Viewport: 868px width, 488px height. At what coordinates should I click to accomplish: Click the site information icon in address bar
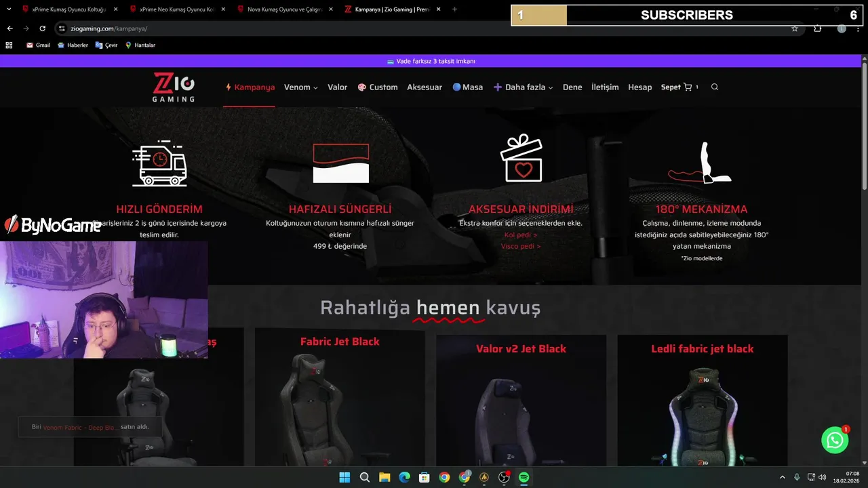[x=62, y=28]
